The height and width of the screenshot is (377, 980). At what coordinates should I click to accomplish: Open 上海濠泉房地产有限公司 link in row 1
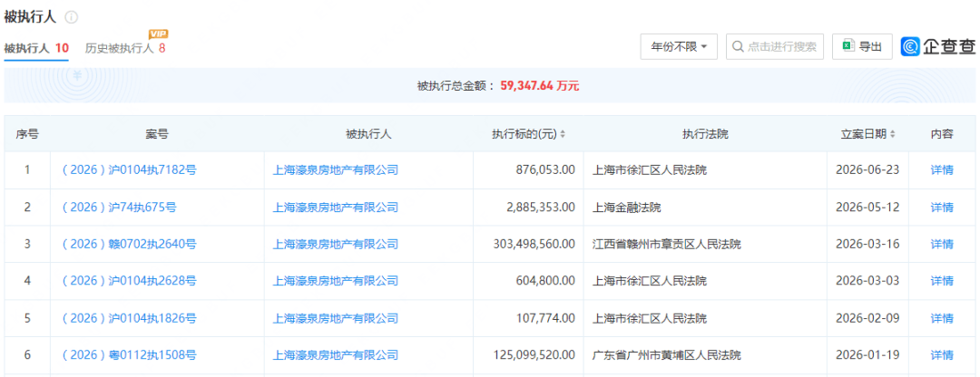[336, 169]
